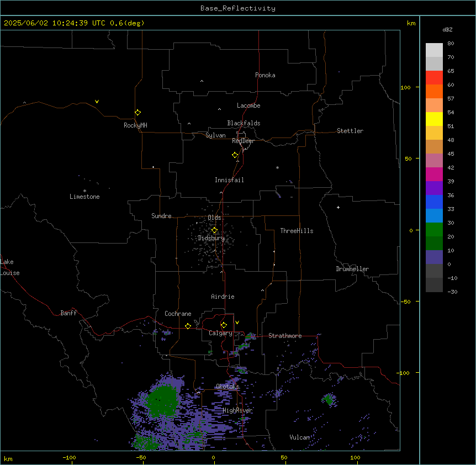This screenshot has width=476, height=465.
Task: Select the Calgary city label
Action: point(220,333)
